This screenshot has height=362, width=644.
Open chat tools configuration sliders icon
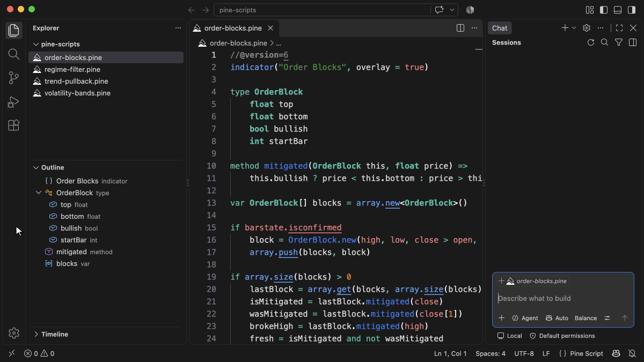(x=608, y=318)
